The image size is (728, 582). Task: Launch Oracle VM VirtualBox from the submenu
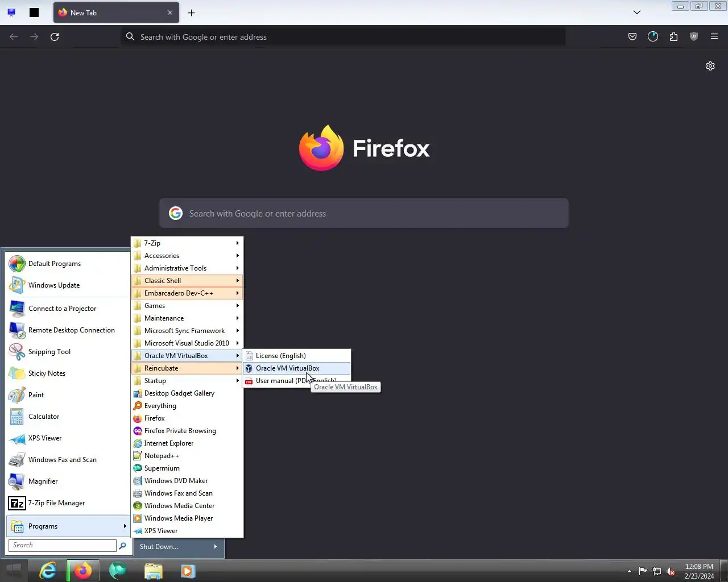(x=297, y=368)
